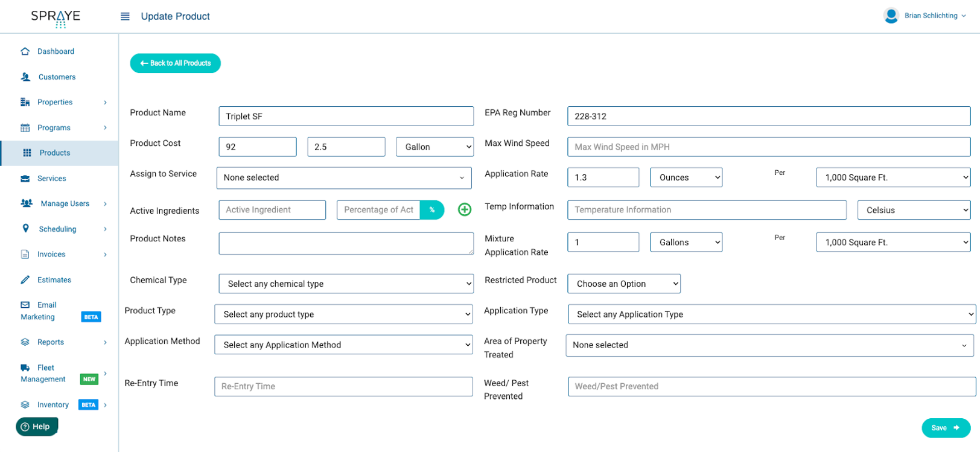The width and height of the screenshot is (980, 452).
Task: Open Products in sidebar
Action: click(55, 153)
